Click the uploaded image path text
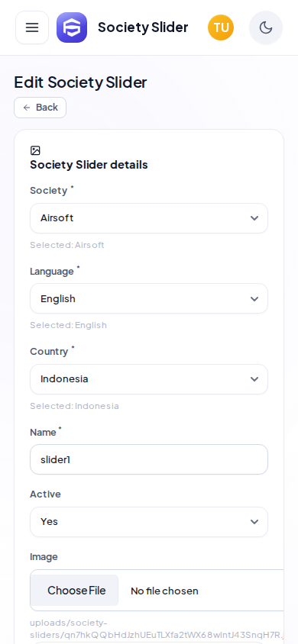Viewport: 298px width, 644px height. tap(157, 629)
